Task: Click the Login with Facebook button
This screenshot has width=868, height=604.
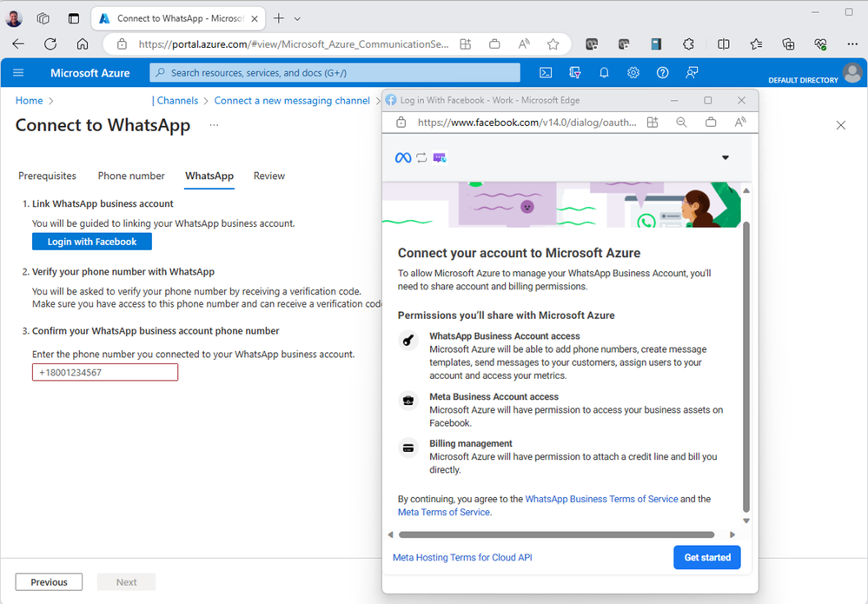Action: click(x=92, y=242)
